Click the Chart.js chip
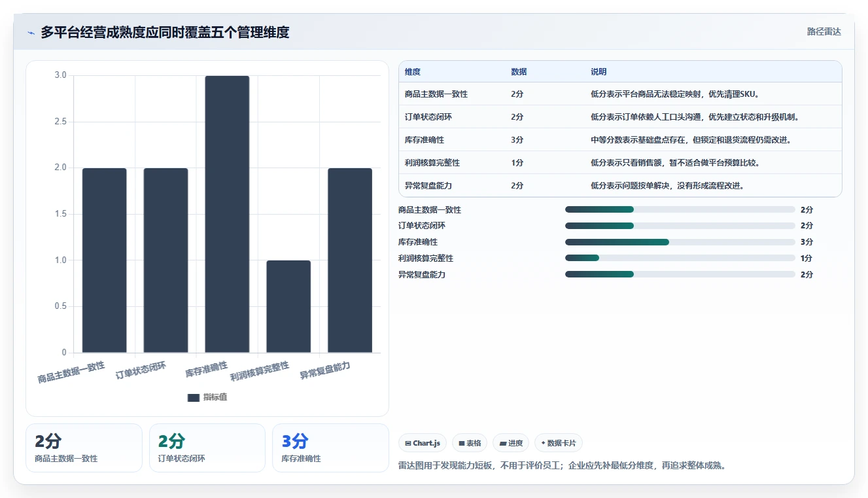This screenshot has width=868, height=498. (423, 443)
